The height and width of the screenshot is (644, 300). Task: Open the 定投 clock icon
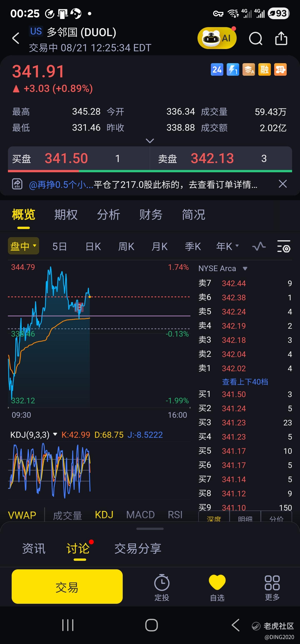[x=162, y=587]
